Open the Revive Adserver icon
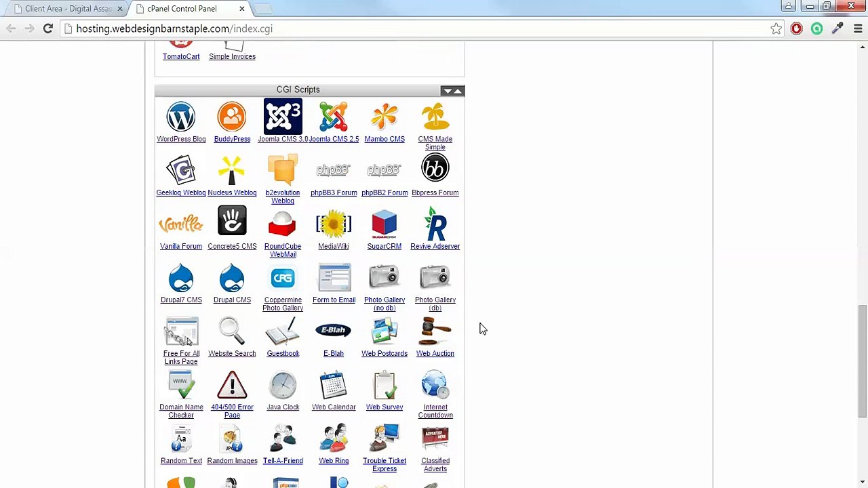Image resolution: width=868 pixels, height=488 pixels. coord(435,224)
